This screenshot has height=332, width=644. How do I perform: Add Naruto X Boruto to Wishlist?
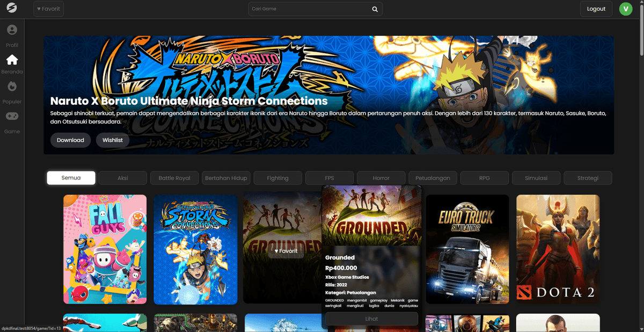[x=113, y=140]
